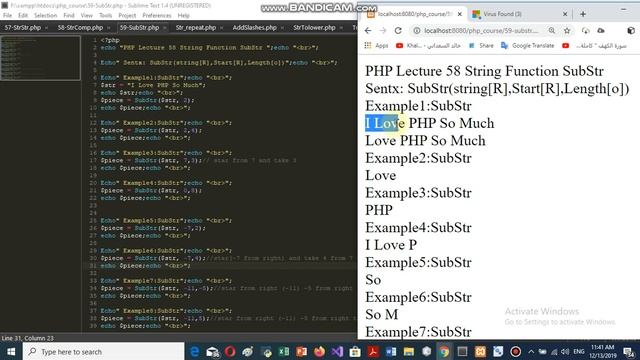Switch to the 58-StrComp.php tab
Viewport: 640px width, 360px height.
pos(80,28)
